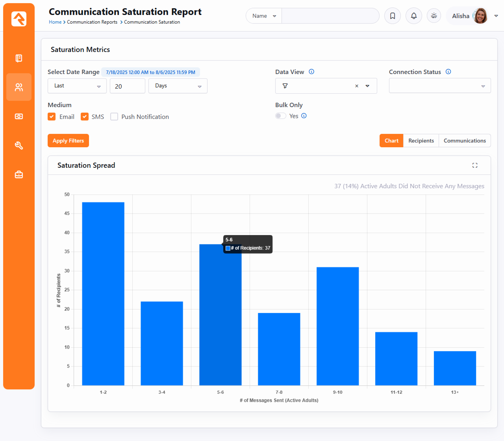Check the Push Notification checkbox
Viewport: 504px width, 441px height.
114,117
